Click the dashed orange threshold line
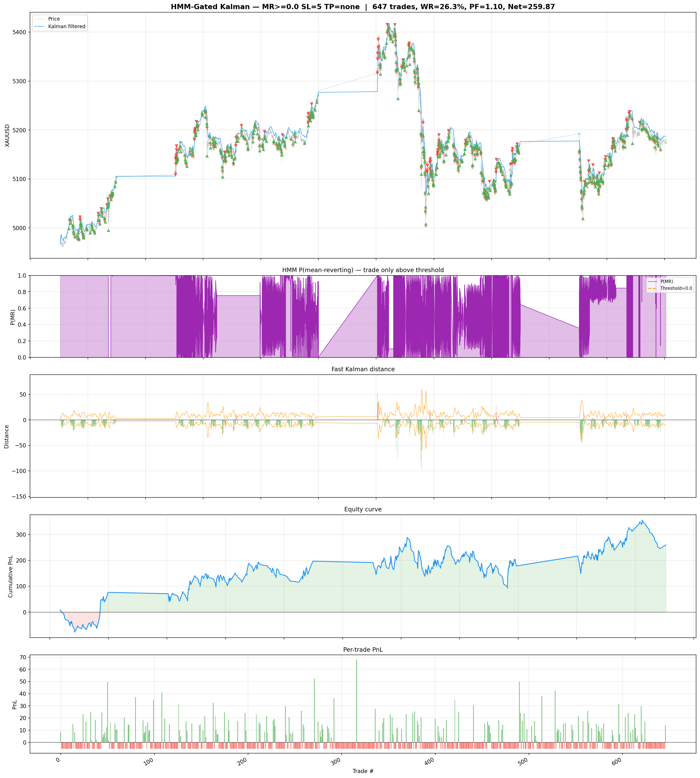This screenshot has height=778, width=700. click(x=346, y=357)
